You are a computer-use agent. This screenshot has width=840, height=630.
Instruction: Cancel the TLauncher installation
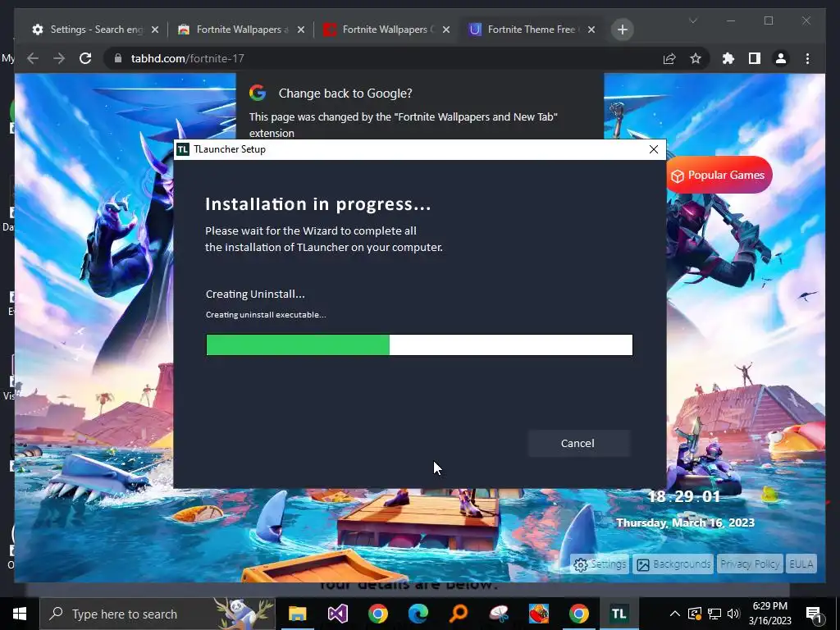(578, 443)
